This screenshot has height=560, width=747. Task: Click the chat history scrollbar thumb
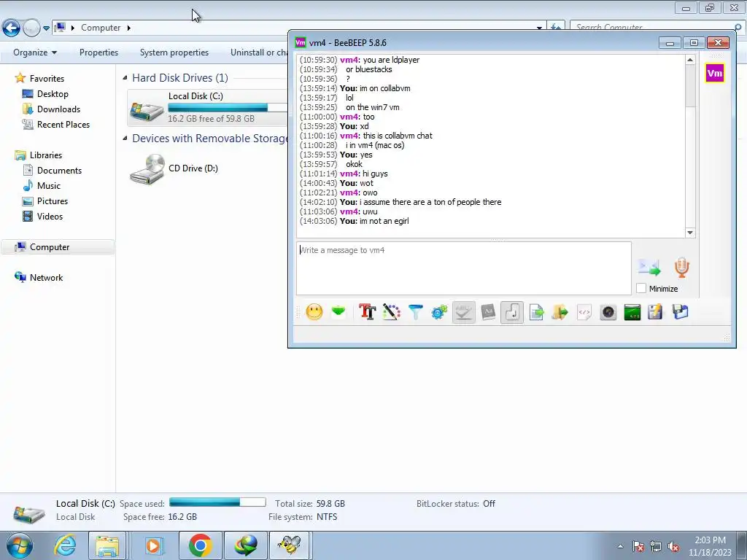click(690, 86)
